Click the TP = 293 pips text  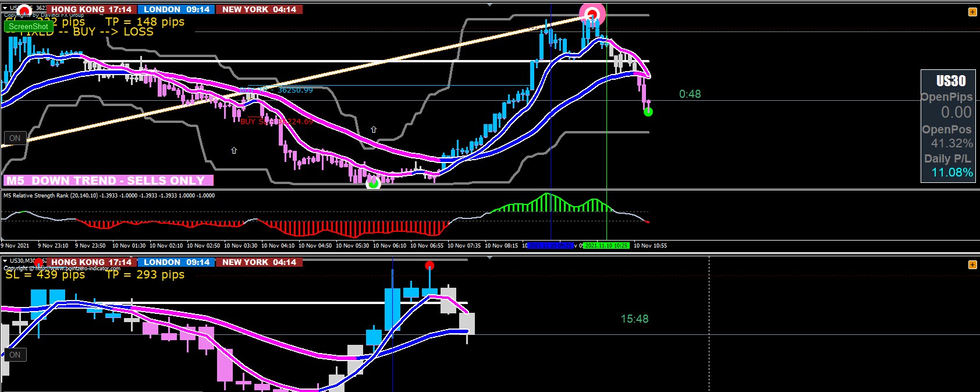(x=145, y=274)
